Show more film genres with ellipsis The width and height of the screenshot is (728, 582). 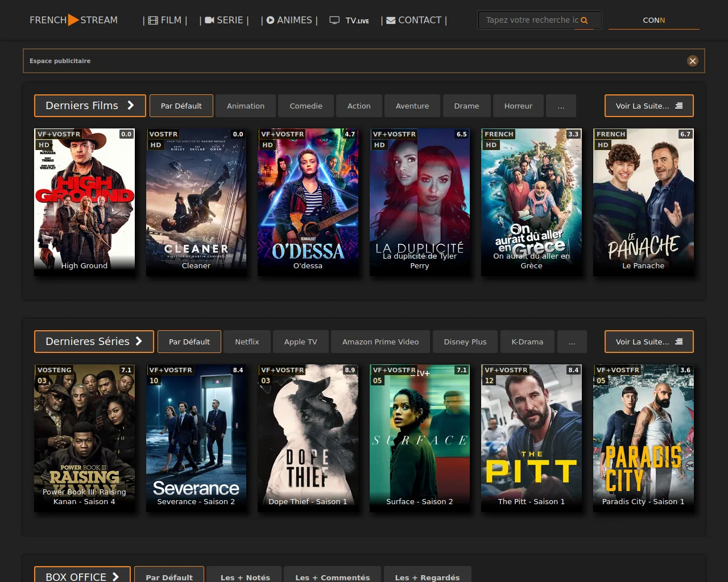[561, 106]
